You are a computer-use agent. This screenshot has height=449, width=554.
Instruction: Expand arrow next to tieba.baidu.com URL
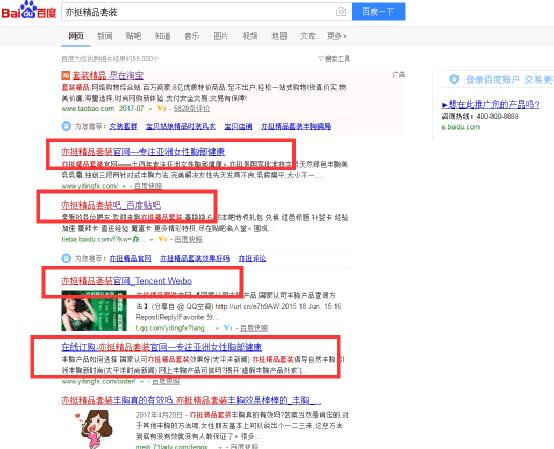151,240
